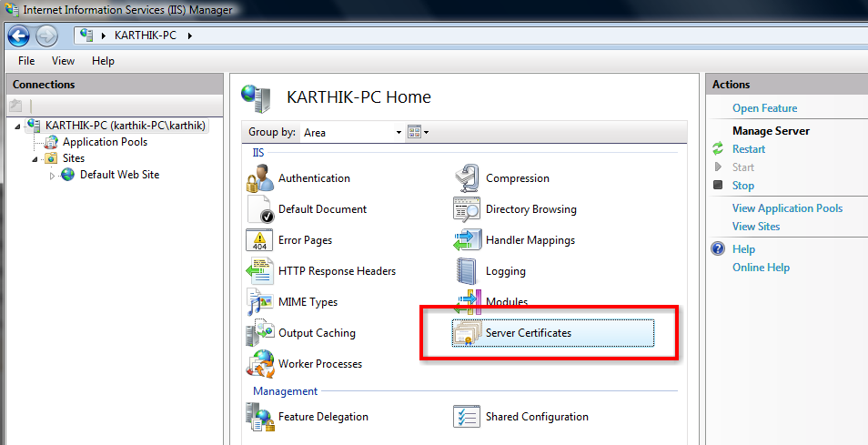Image resolution: width=868 pixels, height=445 pixels.
Task: Select Default Web Site tree item
Action: 119,175
